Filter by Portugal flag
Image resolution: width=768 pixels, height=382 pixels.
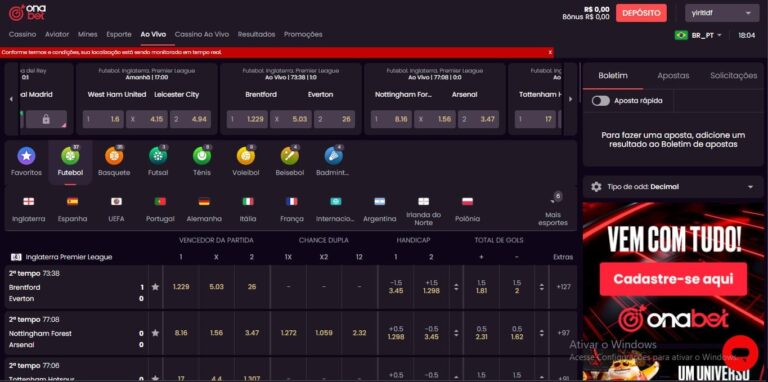[160, 201]
